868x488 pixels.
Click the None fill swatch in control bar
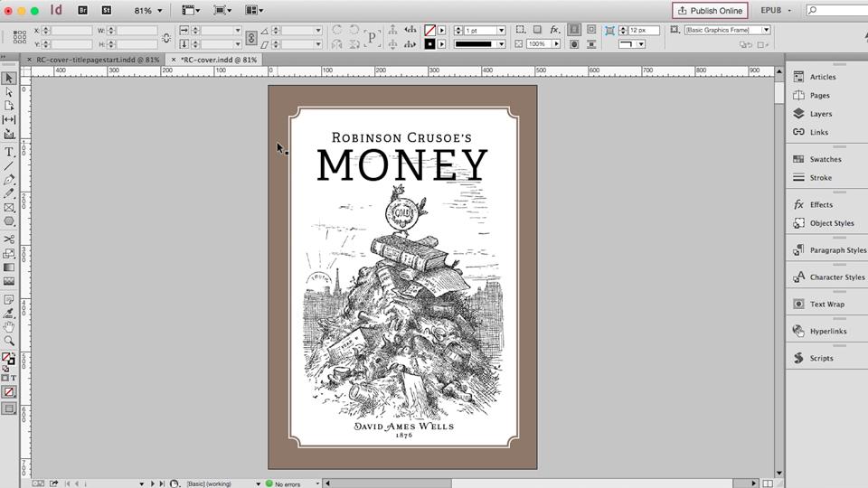tap(429, 30)
